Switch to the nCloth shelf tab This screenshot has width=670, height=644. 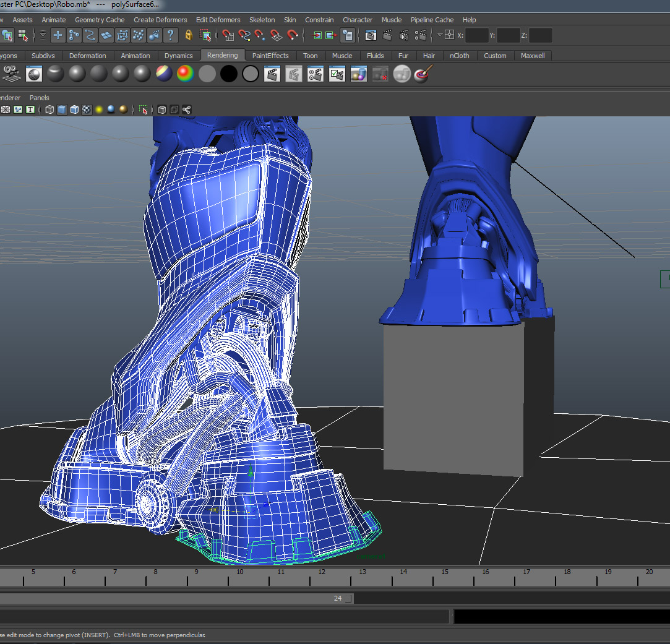pos(459,56)
